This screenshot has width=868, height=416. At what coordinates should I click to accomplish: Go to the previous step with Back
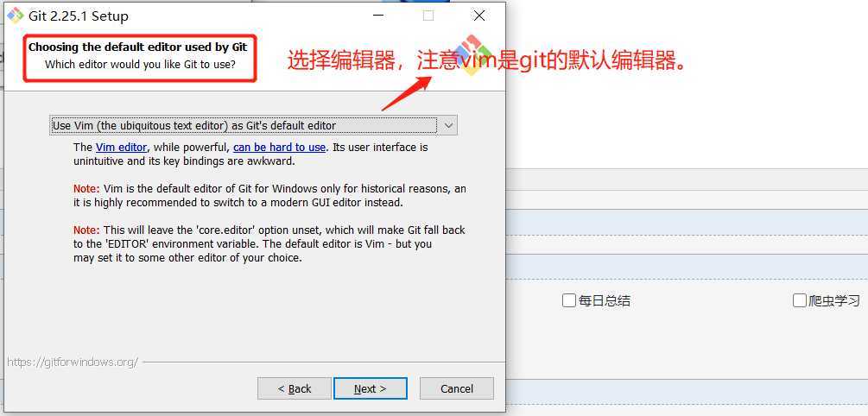295,388
